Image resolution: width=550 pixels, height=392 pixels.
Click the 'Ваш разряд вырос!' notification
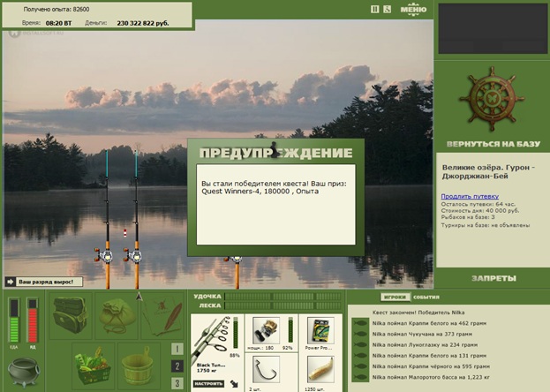(44, 282)
